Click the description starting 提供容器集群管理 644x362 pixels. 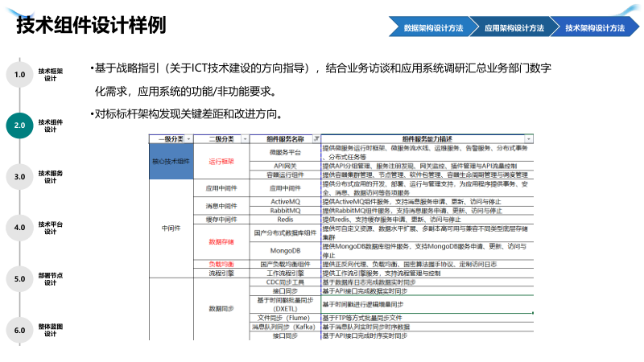point(425,175)
